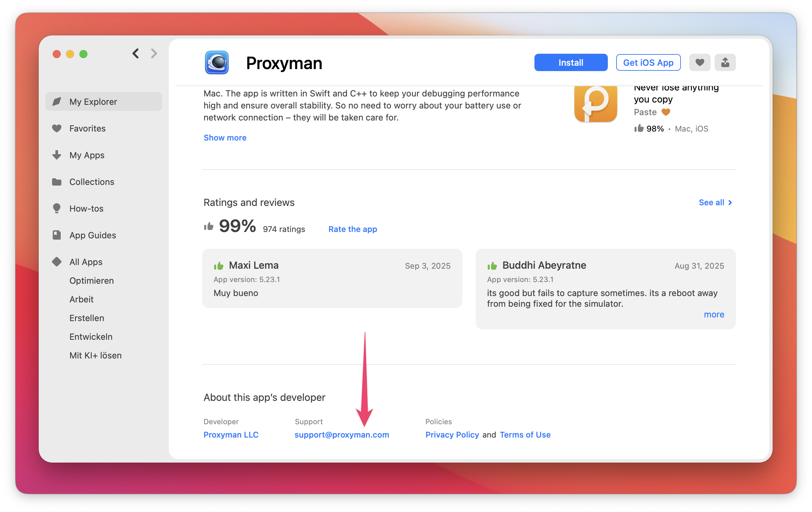
Task: Select the Arbeit category
Action: [x=81, y=299]
